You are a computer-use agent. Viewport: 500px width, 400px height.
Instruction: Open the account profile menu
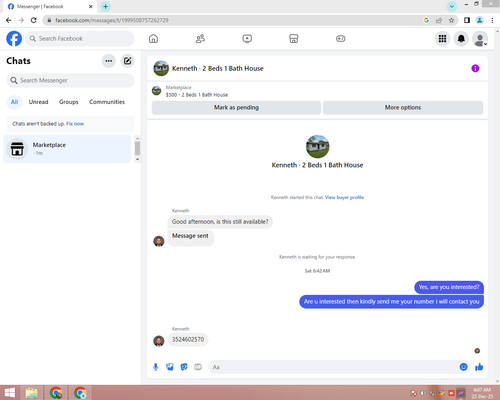click(480, 39)
